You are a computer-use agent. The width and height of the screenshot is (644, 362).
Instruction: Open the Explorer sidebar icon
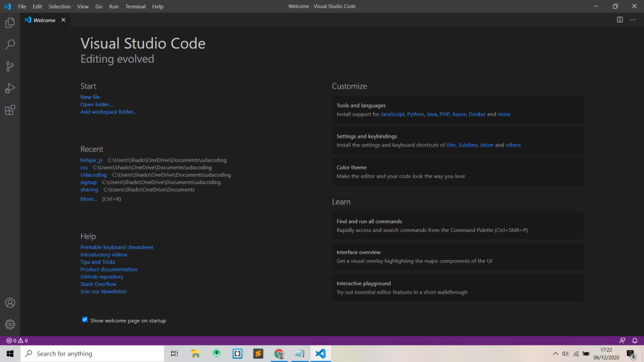coord(9,22)
